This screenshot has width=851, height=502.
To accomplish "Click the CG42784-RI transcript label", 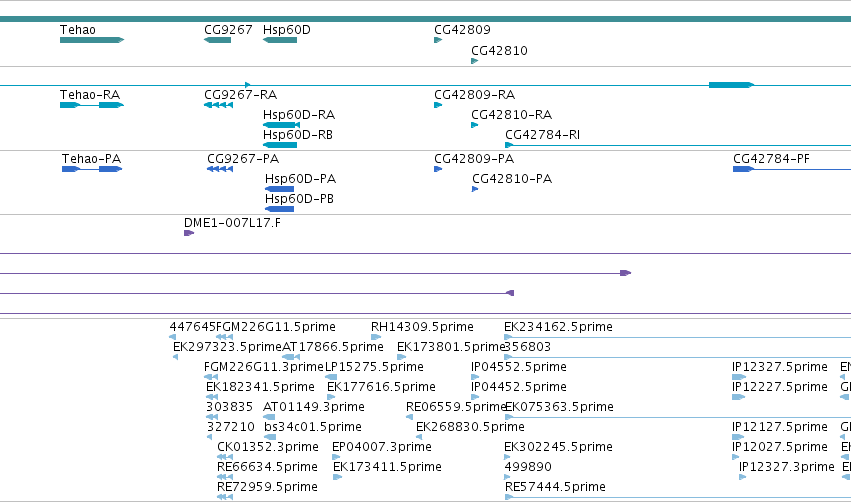I will 543,135.
